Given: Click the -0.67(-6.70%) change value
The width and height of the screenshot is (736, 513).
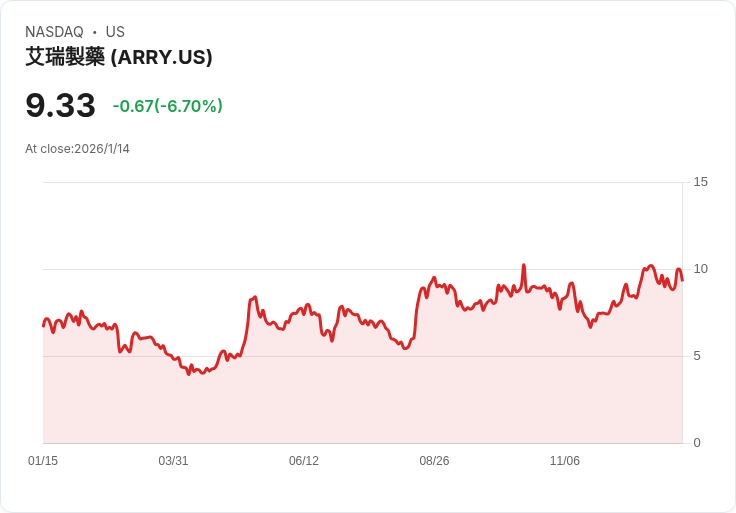Looking at the screenshot, I should coord(168,106).
